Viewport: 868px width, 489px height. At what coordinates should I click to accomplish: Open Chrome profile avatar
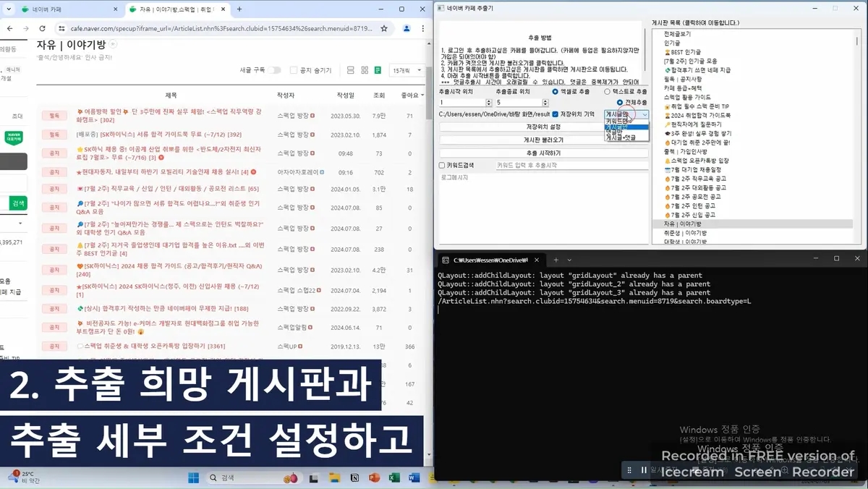point(407,28)
